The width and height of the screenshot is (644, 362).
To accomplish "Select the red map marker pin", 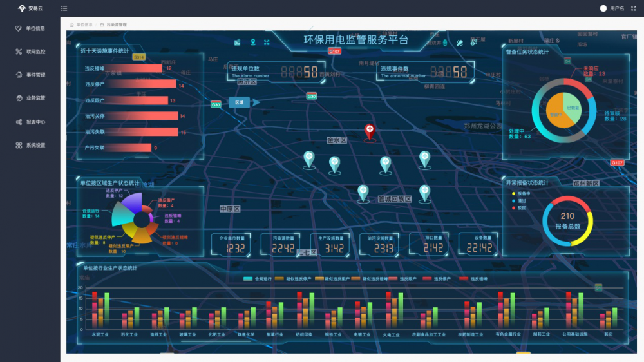I will 369,131.
